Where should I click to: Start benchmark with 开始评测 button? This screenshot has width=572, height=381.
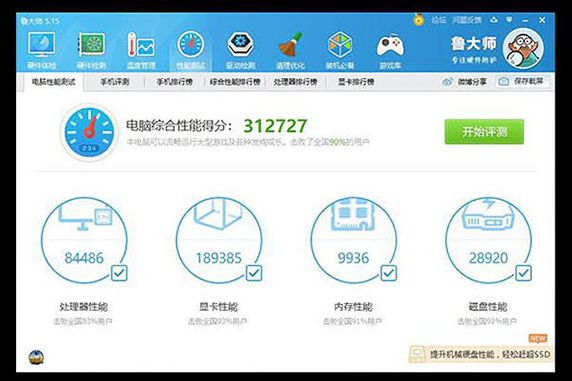pos(484,132)
